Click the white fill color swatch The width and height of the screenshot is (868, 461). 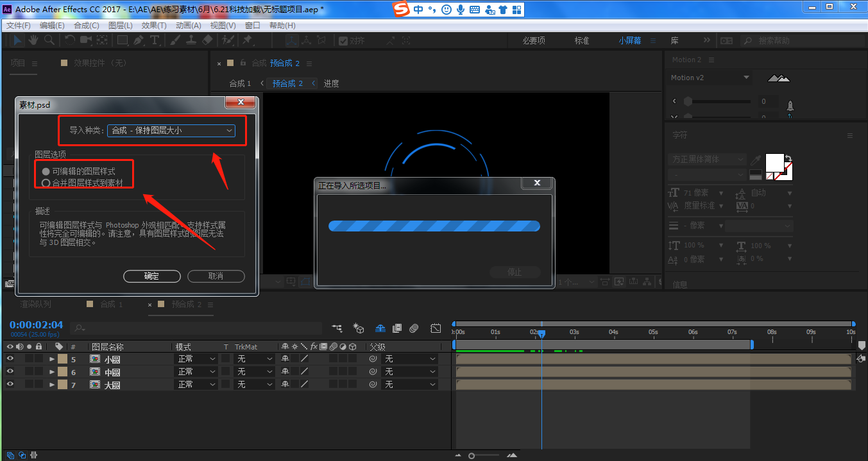[x=775, y=163]
